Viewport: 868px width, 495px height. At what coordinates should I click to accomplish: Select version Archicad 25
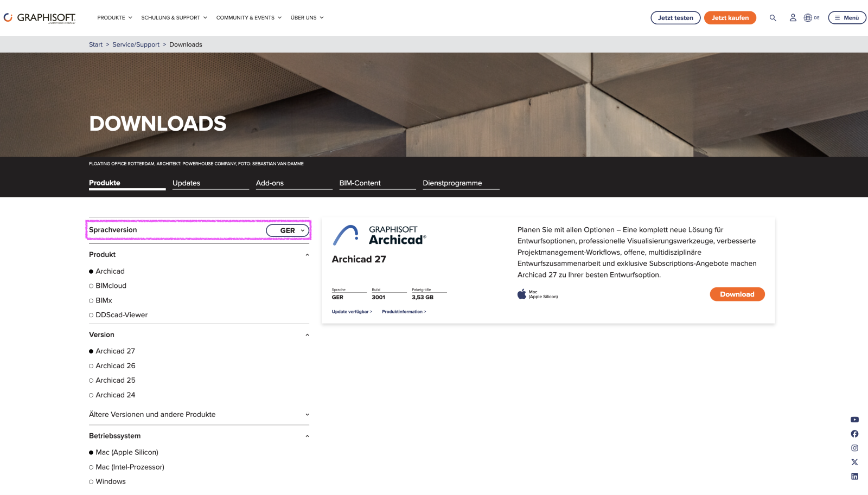pyautogui.click(x=112, y=381)
